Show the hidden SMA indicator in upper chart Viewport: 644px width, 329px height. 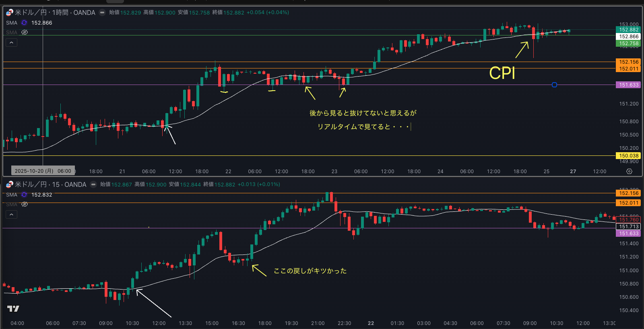pyautogui.click(x=25, y=32)
